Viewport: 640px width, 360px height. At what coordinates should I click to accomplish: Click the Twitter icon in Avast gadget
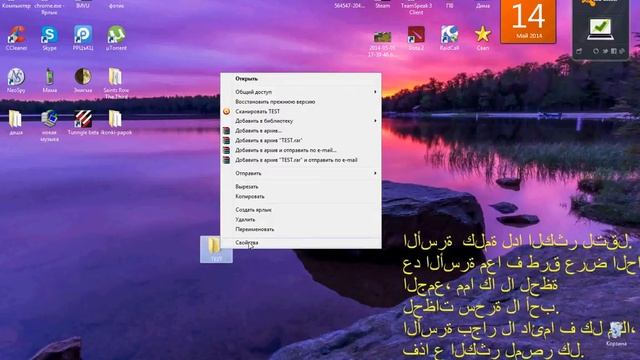[x=606, y=51]
